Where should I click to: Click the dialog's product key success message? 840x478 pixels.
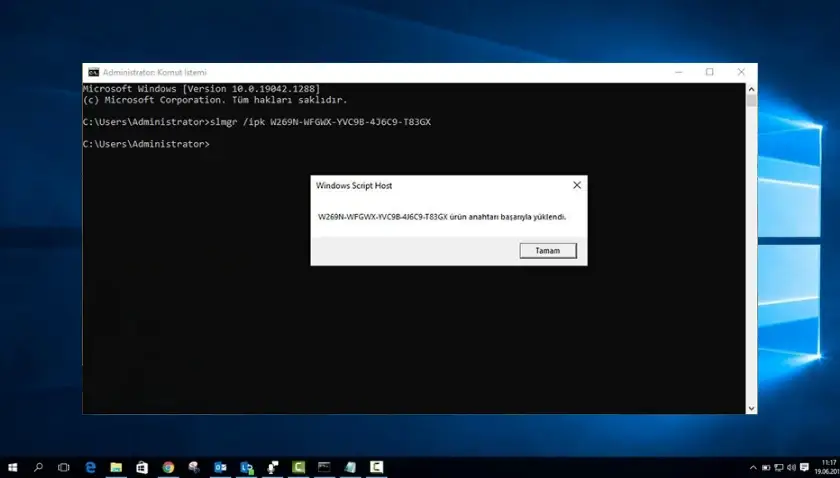point(442,217)
